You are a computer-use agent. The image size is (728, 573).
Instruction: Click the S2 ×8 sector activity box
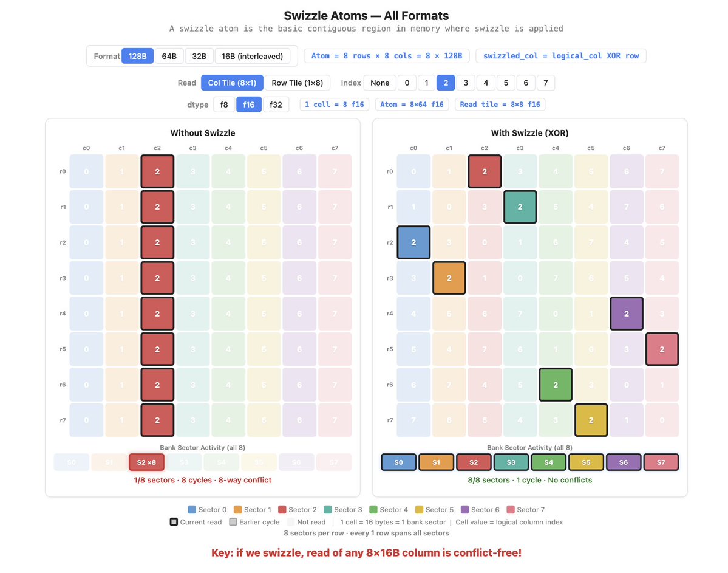[147, 462]
